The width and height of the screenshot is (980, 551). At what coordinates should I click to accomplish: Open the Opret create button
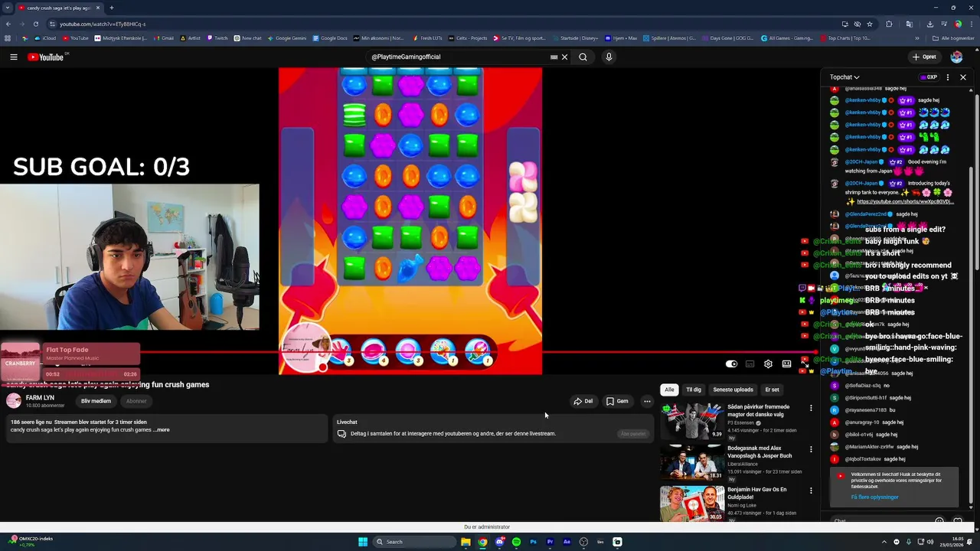coord(924,57)
